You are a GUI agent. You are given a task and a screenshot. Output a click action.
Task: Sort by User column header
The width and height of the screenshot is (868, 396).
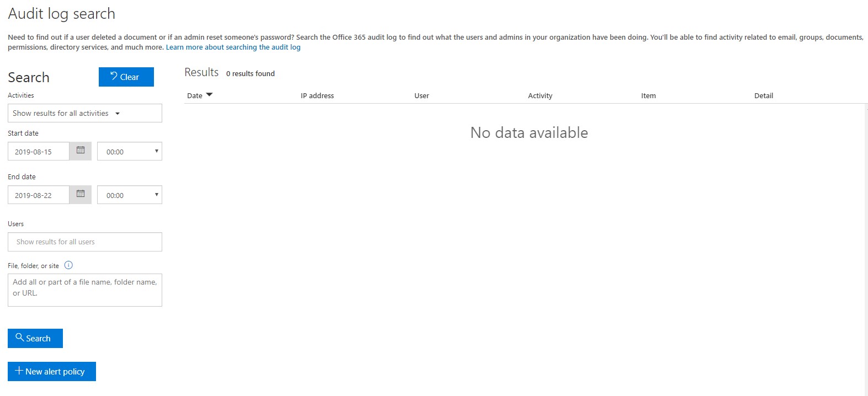pos(422,95)
